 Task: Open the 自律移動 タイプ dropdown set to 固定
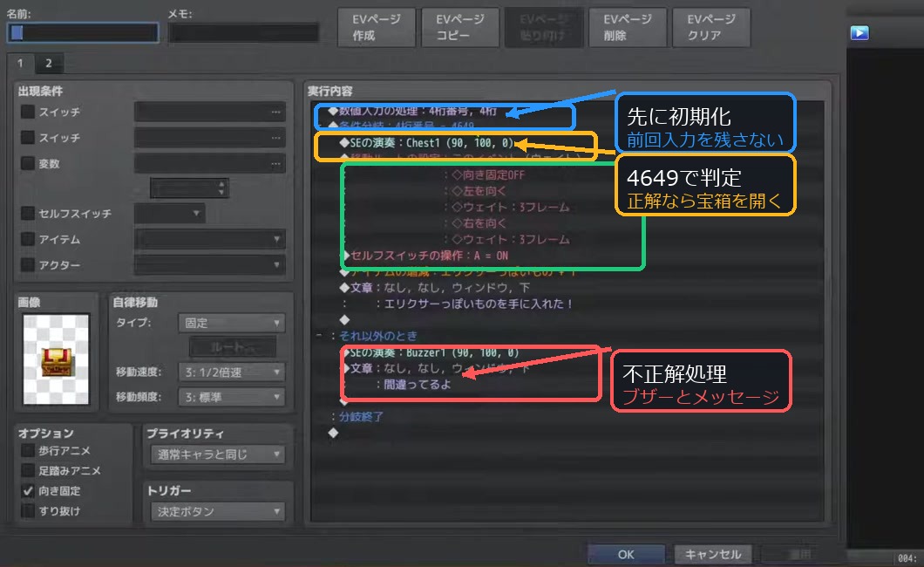click(232, 323)
